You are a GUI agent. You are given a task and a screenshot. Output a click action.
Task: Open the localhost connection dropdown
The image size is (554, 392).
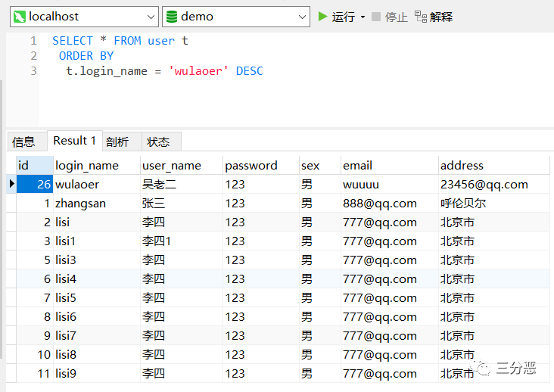click(x=151, y=17)
